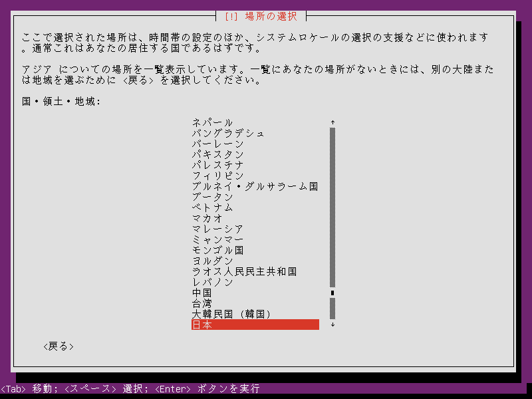Screen dimensions: 532x399
Task: Select 日本 in the country list
Action: point(255,325)
